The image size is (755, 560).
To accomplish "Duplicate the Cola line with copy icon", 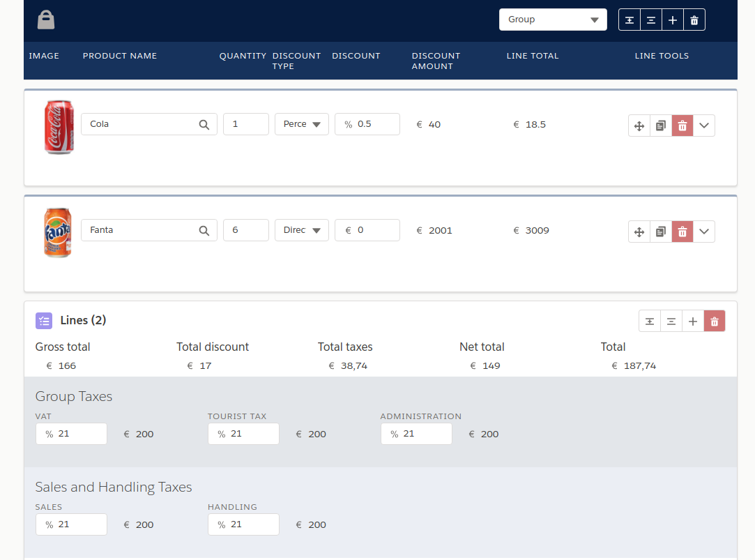I will click(661, 126).
